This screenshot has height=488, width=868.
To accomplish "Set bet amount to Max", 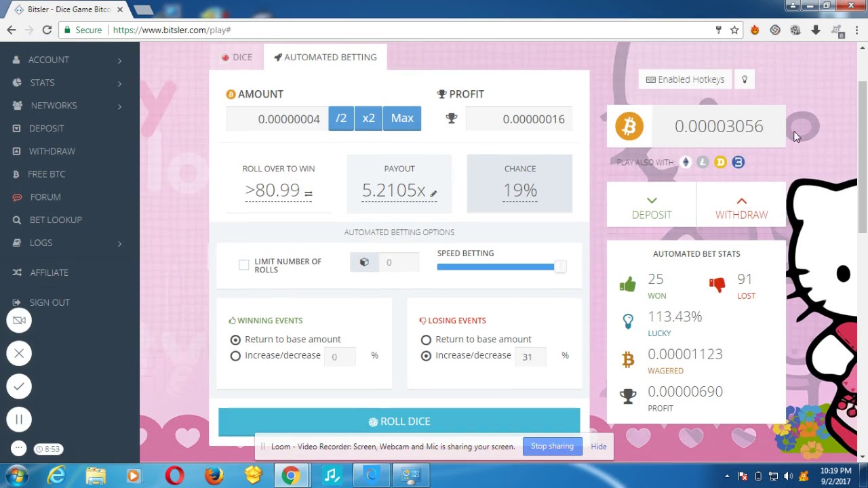I will [402, 119].
